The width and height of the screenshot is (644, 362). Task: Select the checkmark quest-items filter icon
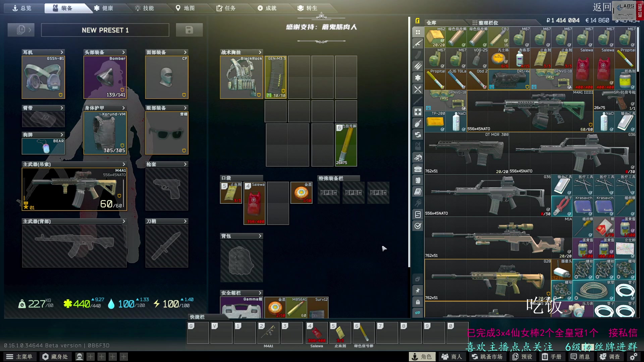pyautogui.click(x=418, y=226)
